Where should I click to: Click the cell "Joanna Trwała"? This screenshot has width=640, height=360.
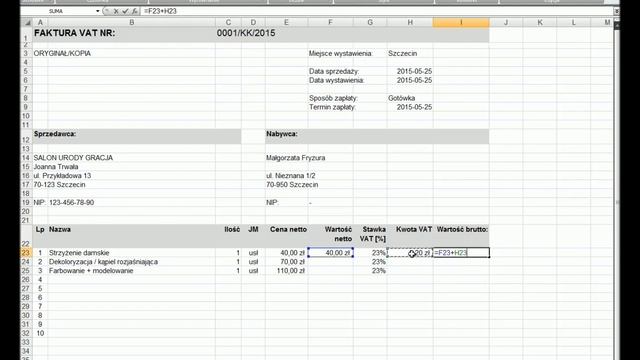coord(56,167)
